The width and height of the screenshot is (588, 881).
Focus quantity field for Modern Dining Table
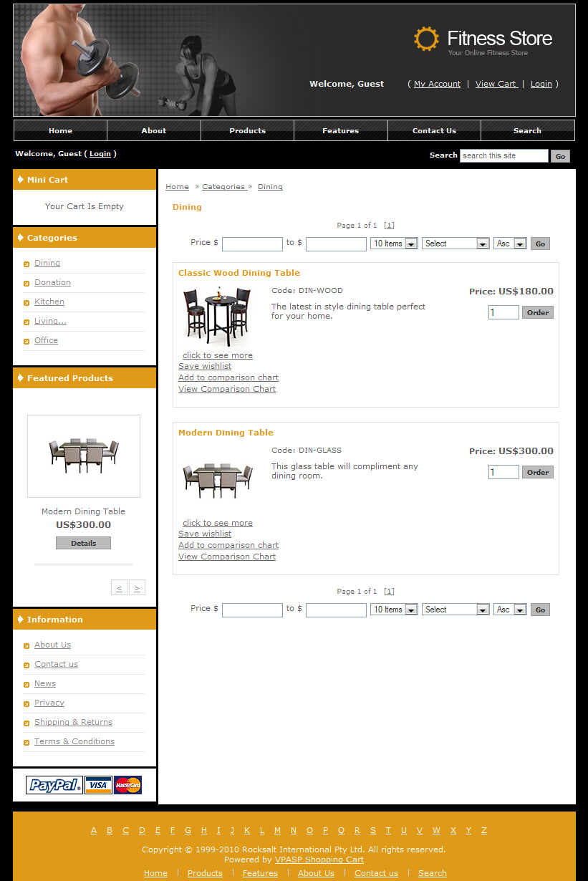tap(503, 472)
